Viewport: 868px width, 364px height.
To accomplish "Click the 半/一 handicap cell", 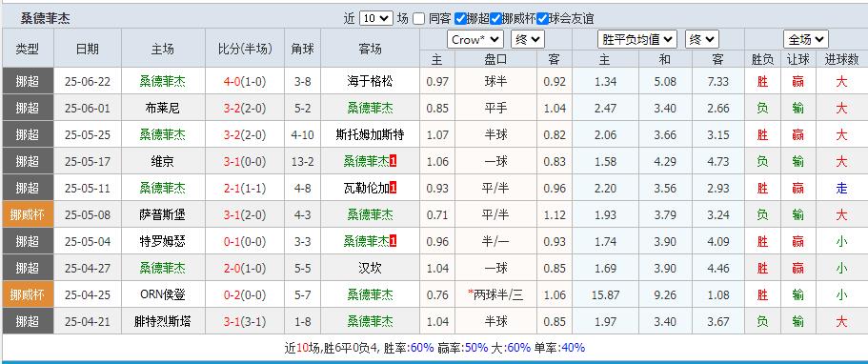I will coord(495,241).
